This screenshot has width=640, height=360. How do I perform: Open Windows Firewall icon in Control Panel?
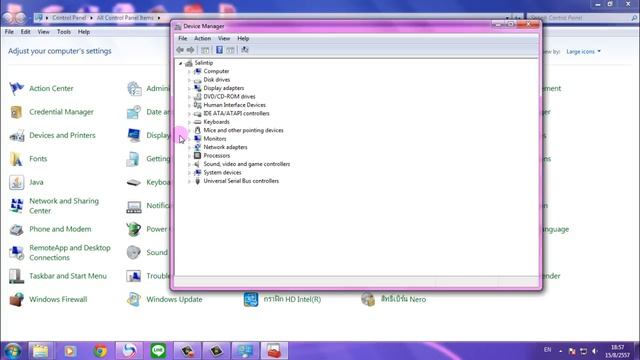click(16, 299)
